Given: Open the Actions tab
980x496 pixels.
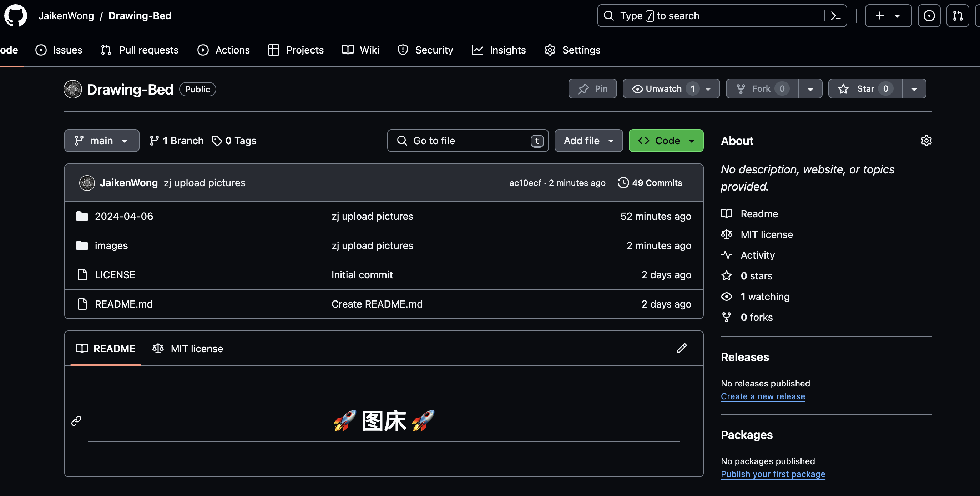Looking at the screenshot, I should pos(224,50).
